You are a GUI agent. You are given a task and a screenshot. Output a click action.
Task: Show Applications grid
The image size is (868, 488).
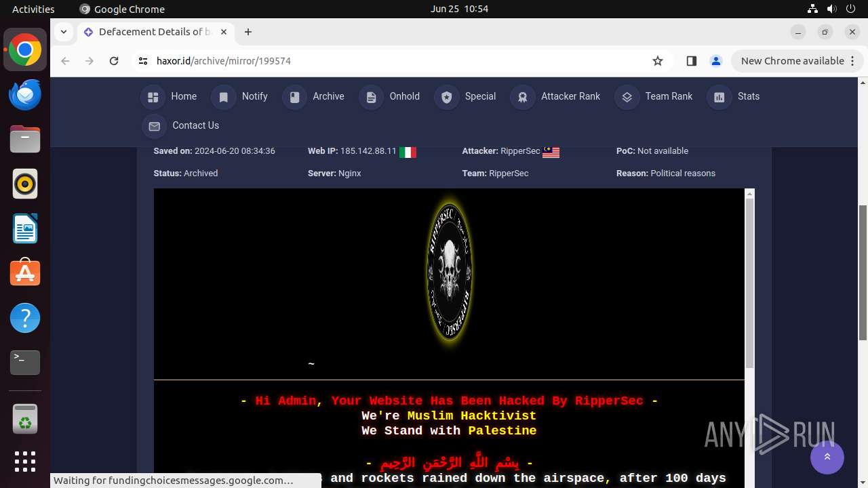tap(25, 462)
